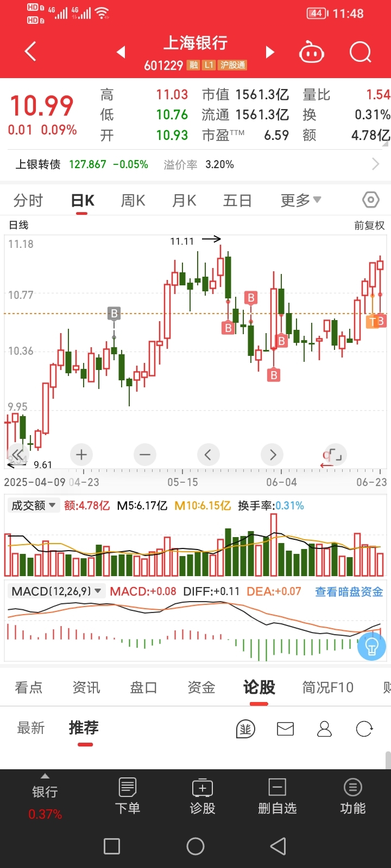This screenshot has height=868, width=391.
Task: Open 查看暗盘资金 link
Action: pos(349,591)
